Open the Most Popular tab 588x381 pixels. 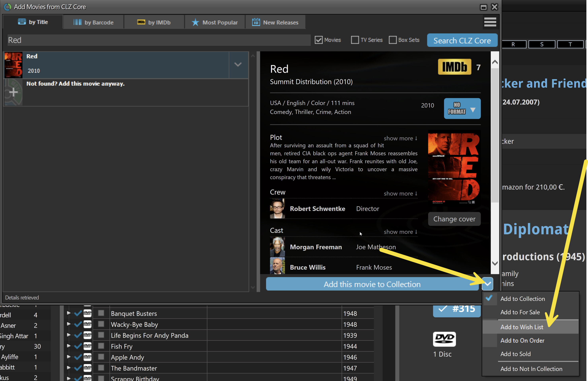coord(215,22)
